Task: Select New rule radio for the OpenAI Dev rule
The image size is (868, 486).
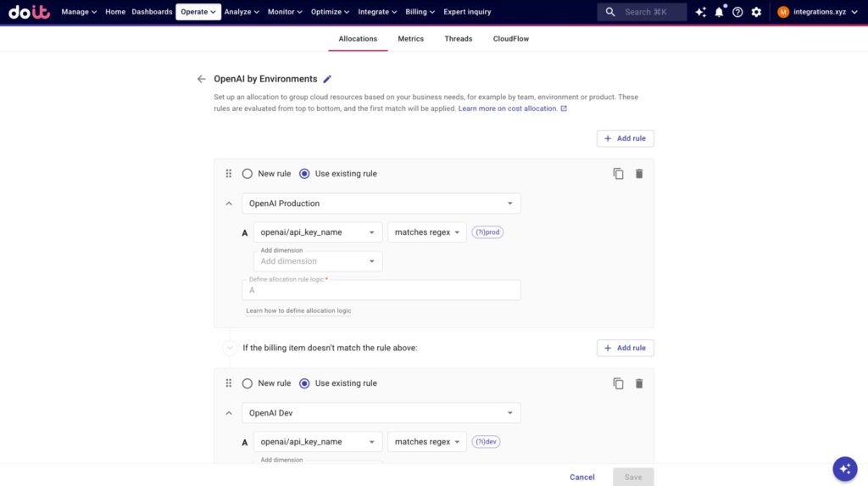Action: click(x=248, y=383)
